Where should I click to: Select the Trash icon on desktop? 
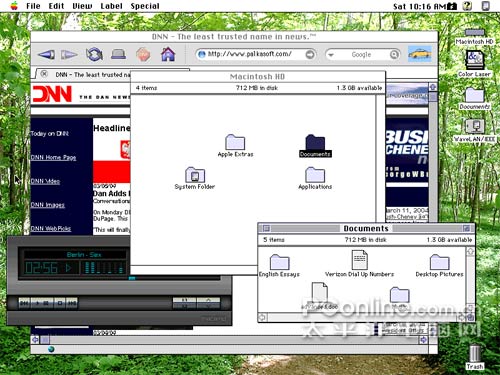pyautogui.click(x=475, y=357)
